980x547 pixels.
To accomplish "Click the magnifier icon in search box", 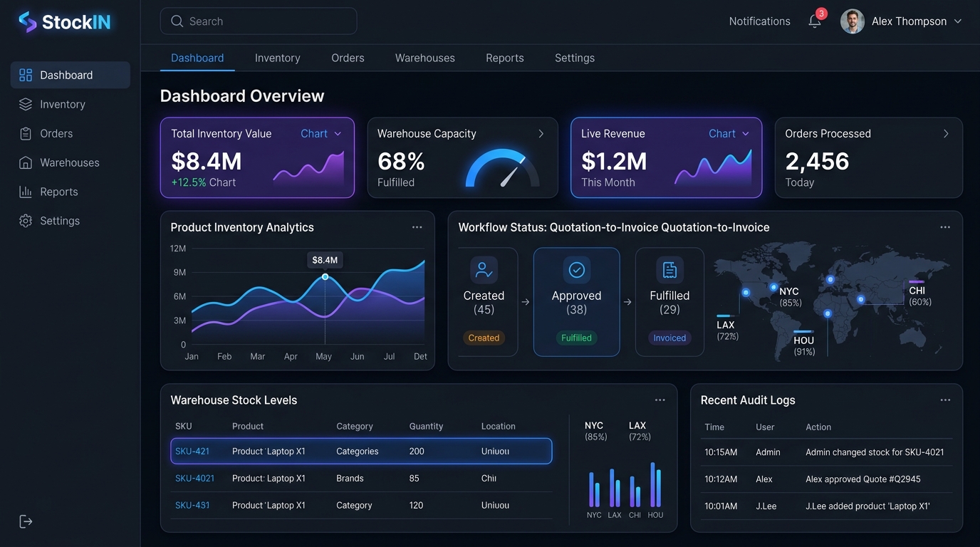I will pos(177,21).
